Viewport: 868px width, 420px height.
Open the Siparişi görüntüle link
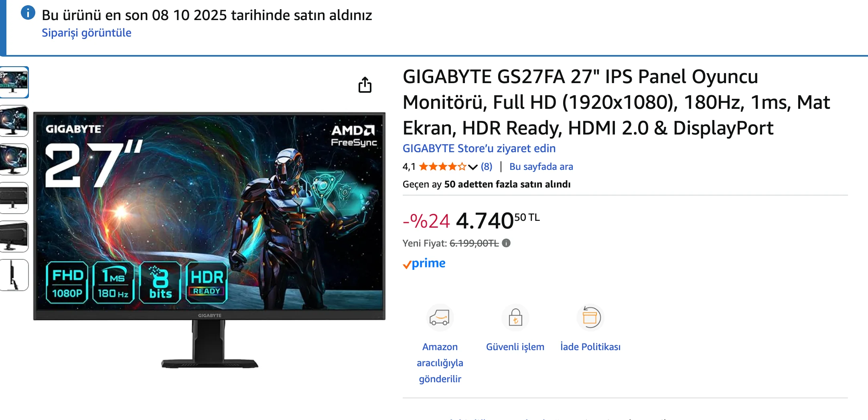[x=87, y=33]
